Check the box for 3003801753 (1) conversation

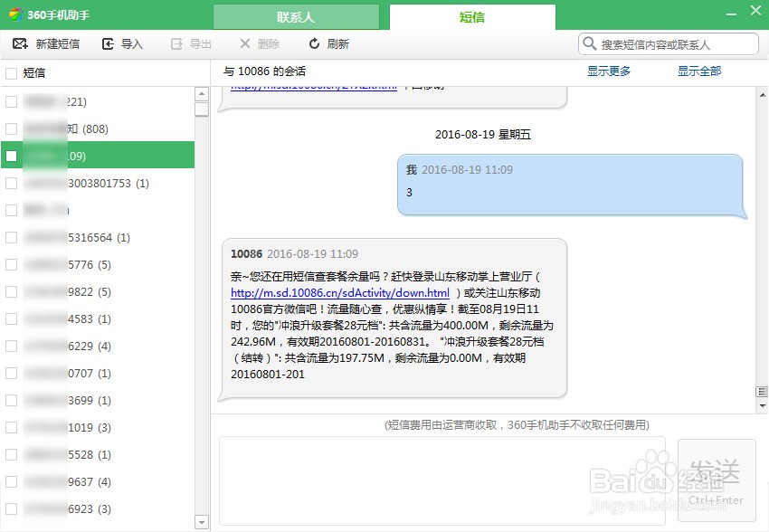(11, 183)
